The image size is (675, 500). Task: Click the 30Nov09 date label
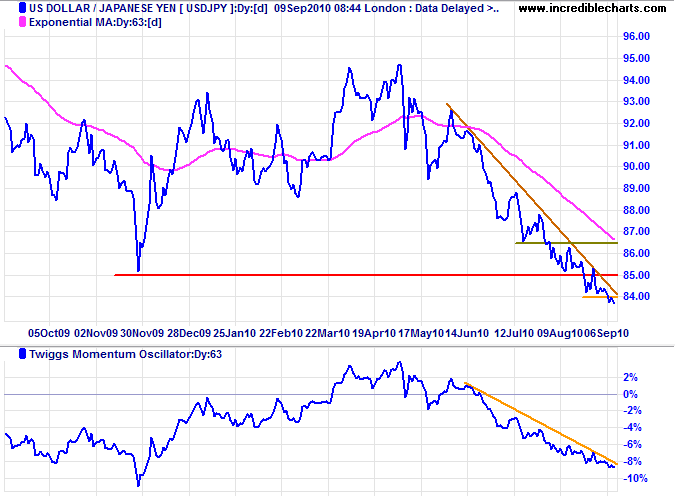pyautogui.click(x=142, y=333)
